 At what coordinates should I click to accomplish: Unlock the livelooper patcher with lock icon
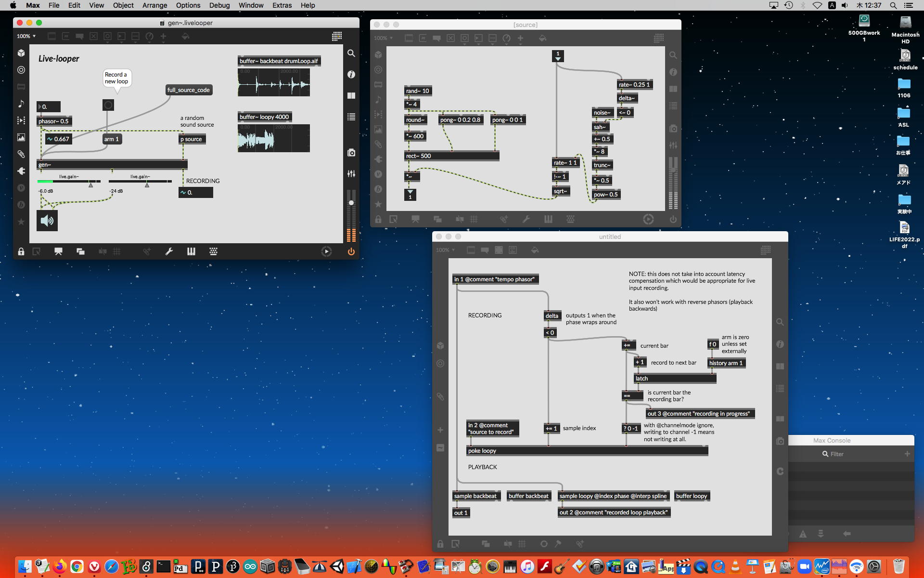(x=21, y=251)
